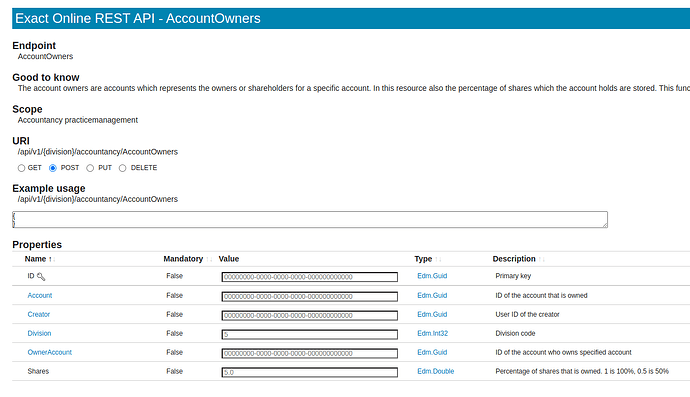Click the 'Primary key' description text

point(513,276)
